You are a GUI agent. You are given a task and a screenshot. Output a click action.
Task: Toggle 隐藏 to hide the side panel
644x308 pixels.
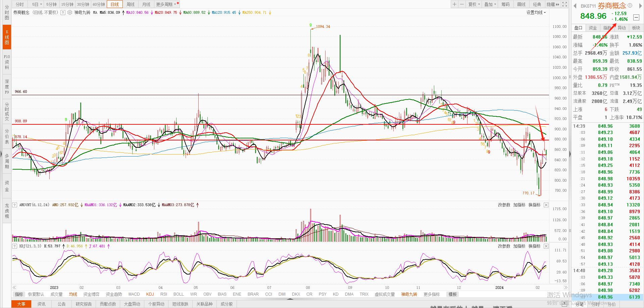pyautogui.click(x=553, y=4)
